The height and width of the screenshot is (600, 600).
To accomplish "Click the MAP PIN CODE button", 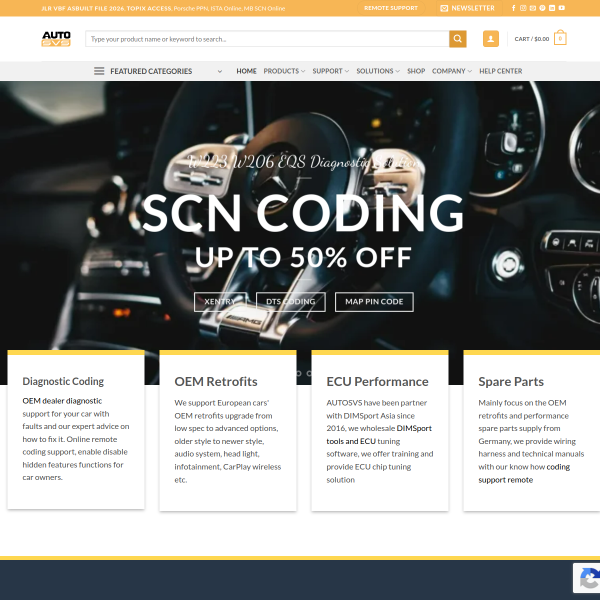I will [x=374, y=302].
